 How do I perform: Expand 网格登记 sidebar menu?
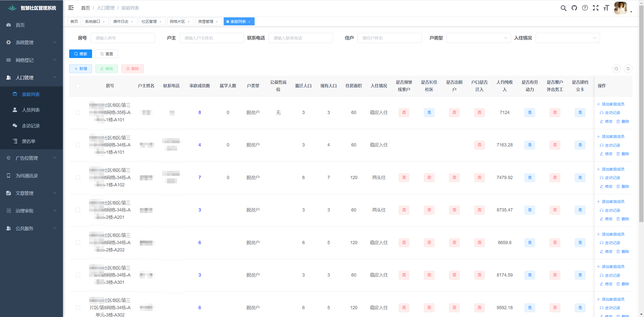tap(31, 60)
